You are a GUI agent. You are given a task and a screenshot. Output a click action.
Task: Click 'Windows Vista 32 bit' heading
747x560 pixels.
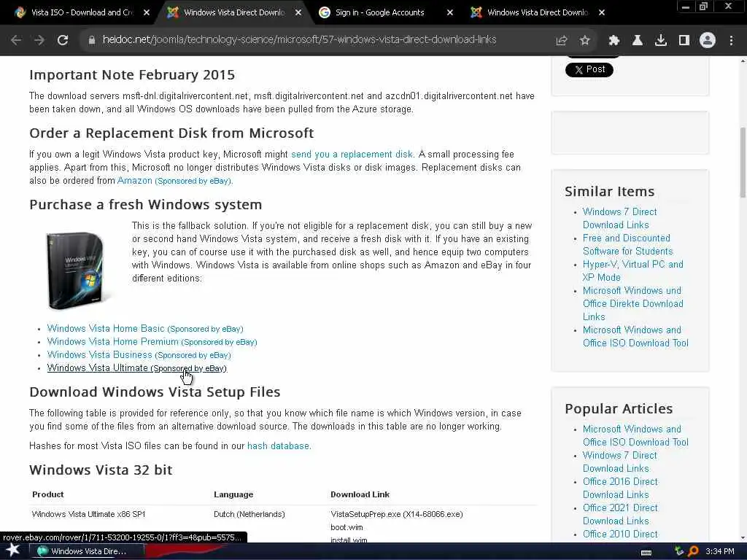(x=101, y=470)
